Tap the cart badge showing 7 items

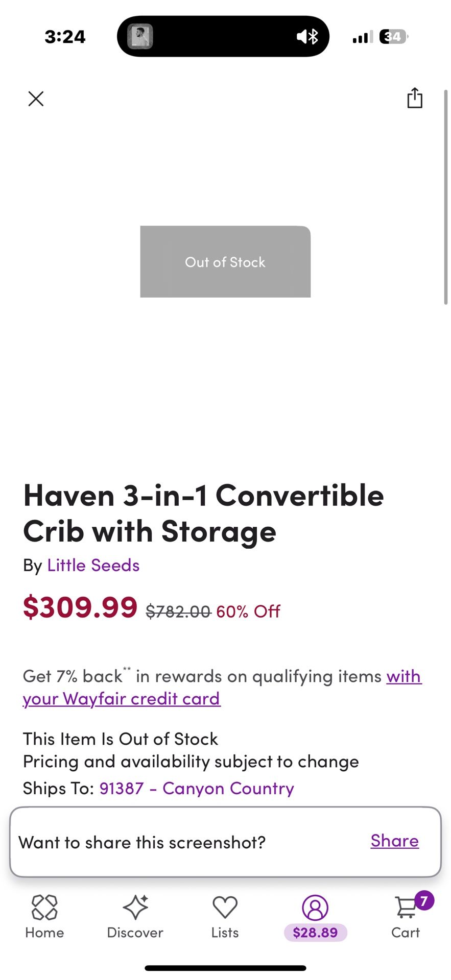[424, 901]
